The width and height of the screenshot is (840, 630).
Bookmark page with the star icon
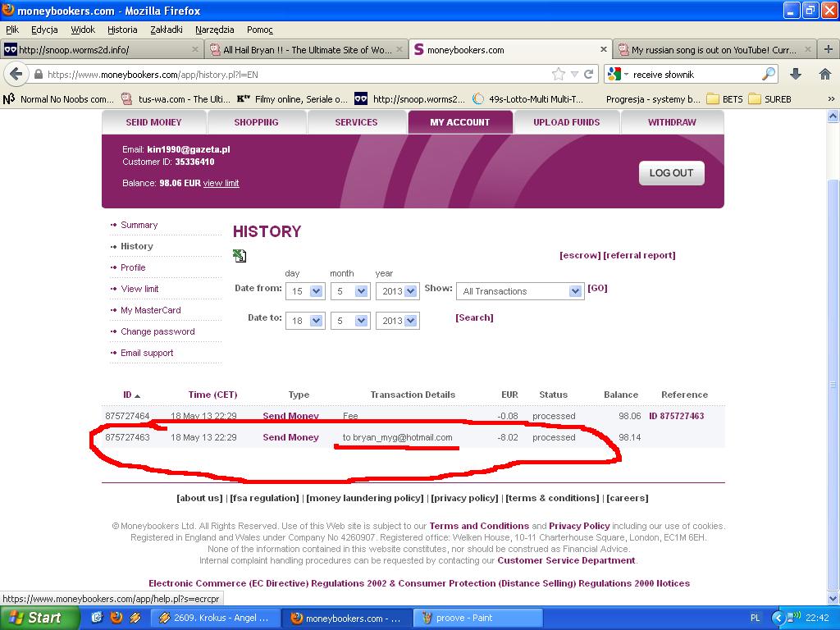[558, 74]
